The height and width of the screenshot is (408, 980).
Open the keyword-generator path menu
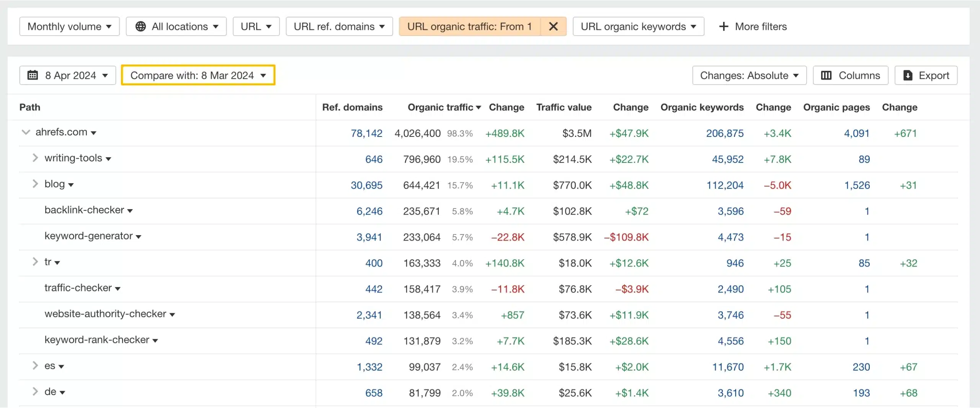pos(139,237)
